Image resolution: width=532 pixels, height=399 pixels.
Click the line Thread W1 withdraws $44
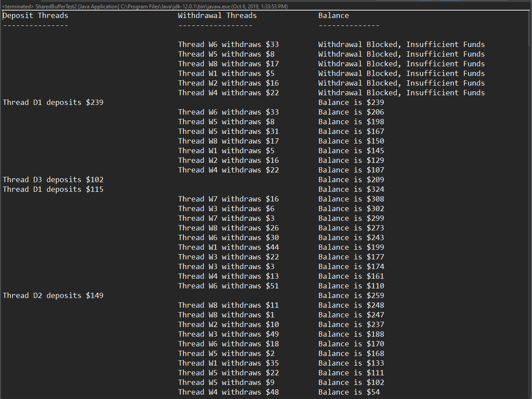[228, 248]
